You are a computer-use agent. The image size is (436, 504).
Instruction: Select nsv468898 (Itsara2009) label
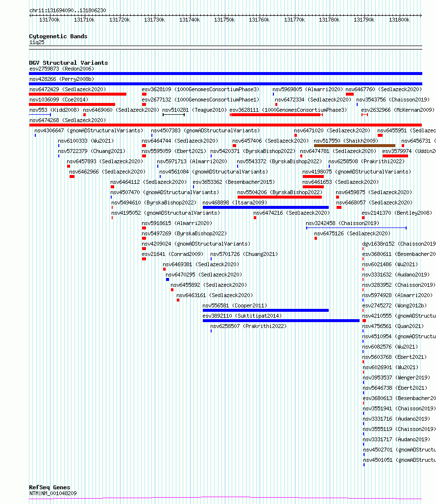[235, 202]
